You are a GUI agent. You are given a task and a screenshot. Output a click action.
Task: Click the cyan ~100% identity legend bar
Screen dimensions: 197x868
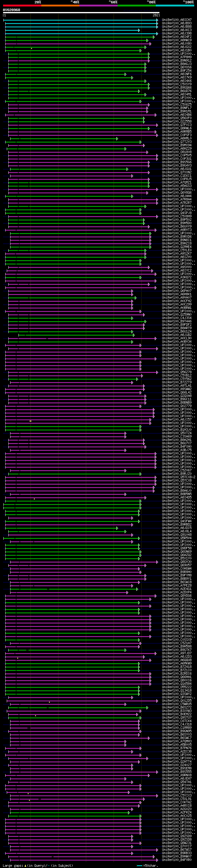point(175,6)
